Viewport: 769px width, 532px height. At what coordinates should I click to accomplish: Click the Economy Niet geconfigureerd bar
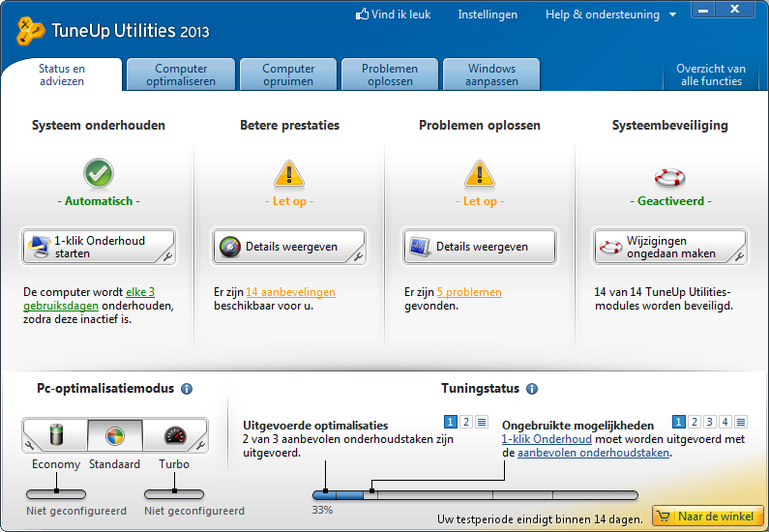click(x=56, y=494)
